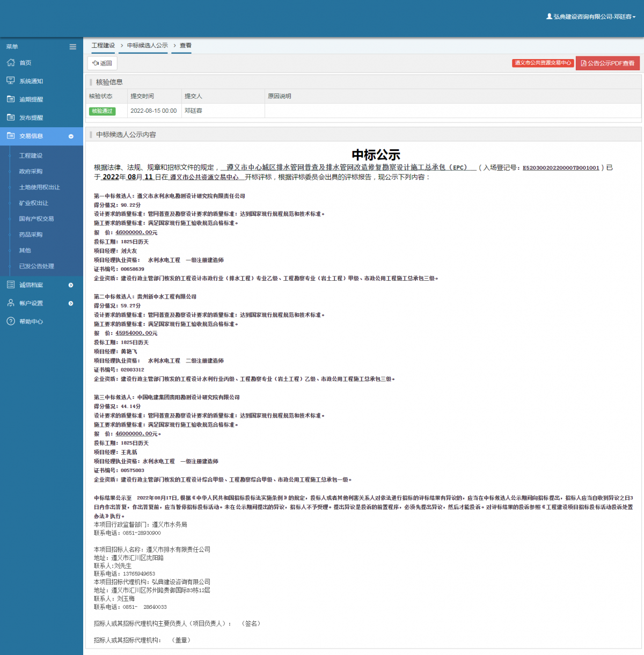The width and height of the screenshot is (644, 655).
Task: Click the 2022-08-15 00:00 cell
Action: coord(153,111)
